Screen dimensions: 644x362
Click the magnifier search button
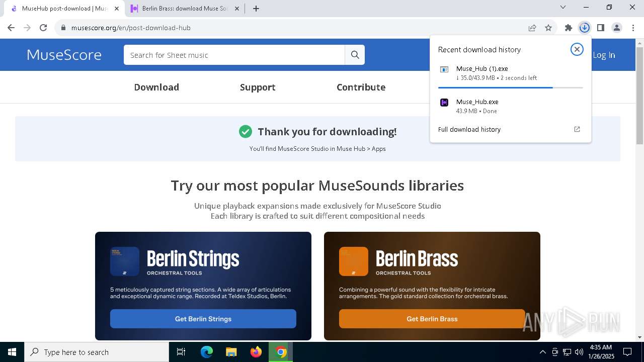pos(355,55)
